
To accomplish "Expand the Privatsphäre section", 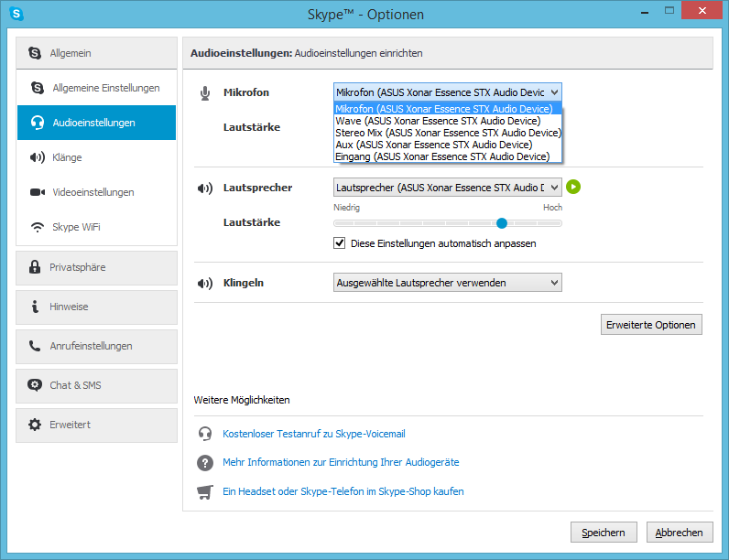I will point(97,268).
